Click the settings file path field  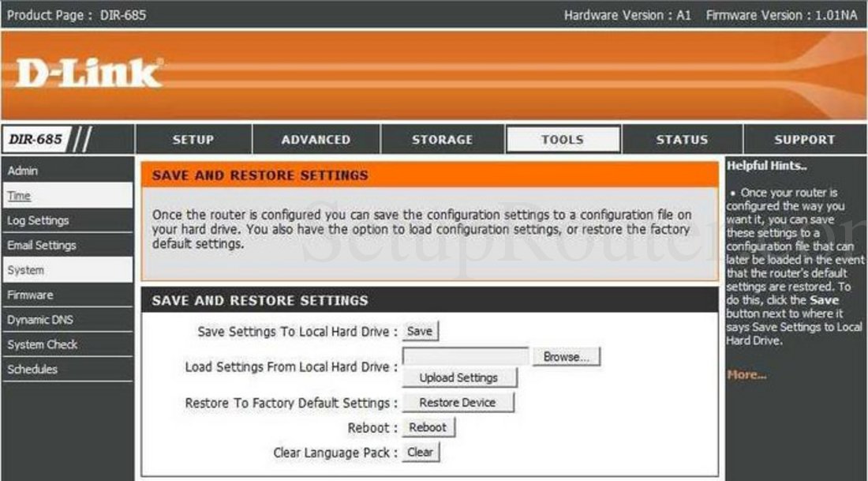point(466,356)
